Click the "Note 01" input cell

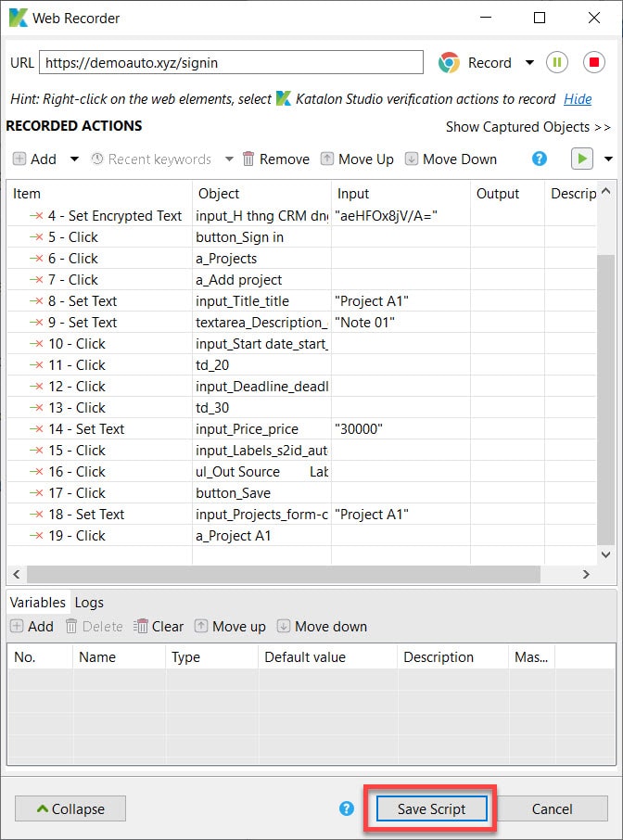(400, 323)
